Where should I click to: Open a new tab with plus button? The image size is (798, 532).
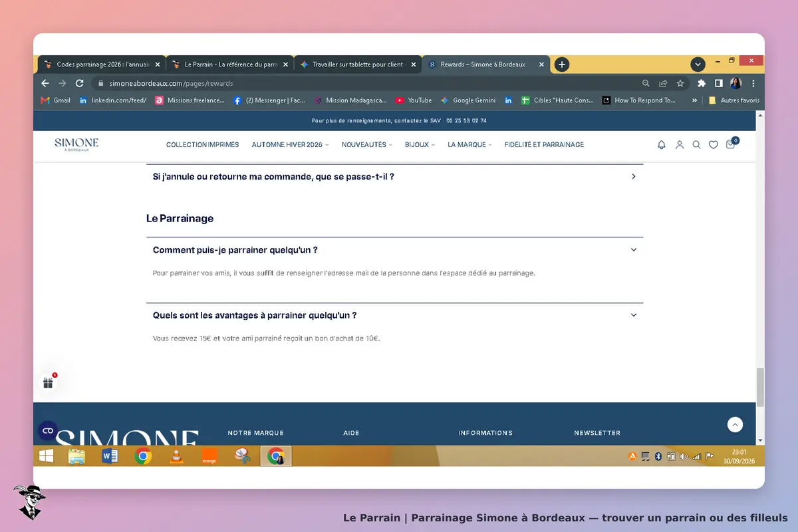pyautogui.click(x=562, y=65)
